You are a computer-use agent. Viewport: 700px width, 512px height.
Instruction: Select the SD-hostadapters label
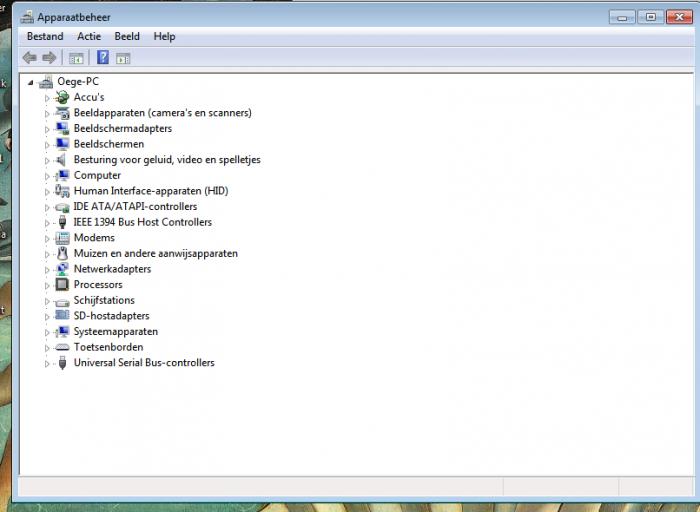[112, 316]
